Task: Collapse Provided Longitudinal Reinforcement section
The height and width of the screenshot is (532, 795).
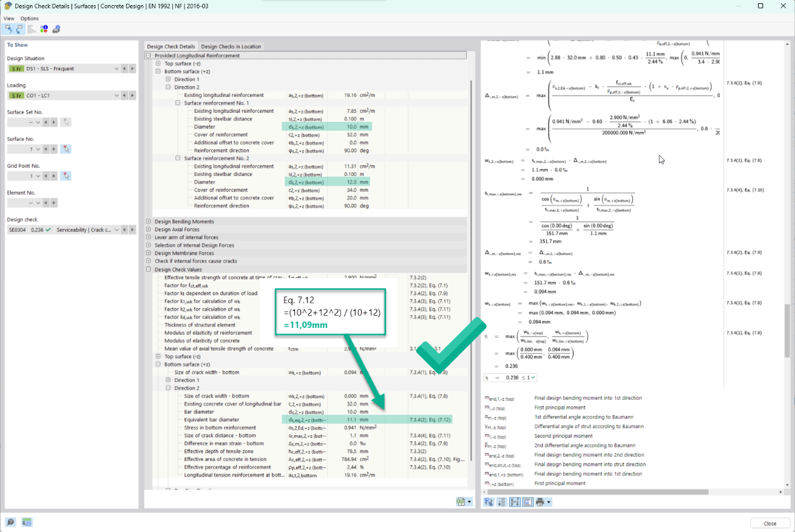Action: tap(149, 55)
